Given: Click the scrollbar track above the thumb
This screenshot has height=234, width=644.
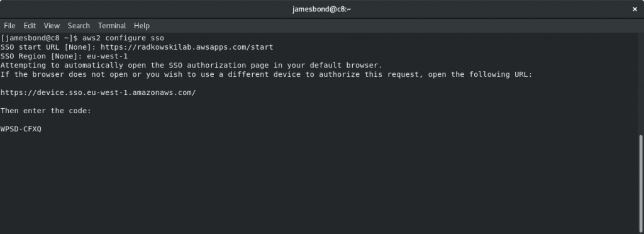Looking at the screenshot, I should coord(641,84).
